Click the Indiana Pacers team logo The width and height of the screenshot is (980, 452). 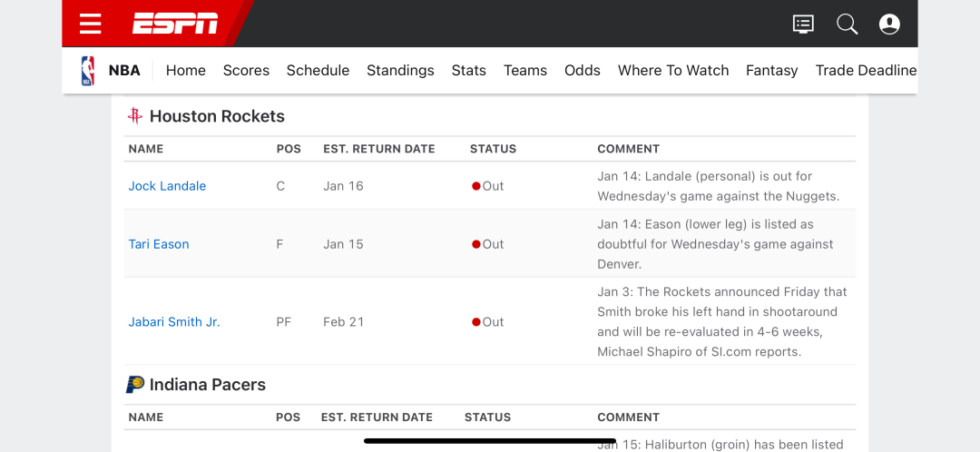[x=135, y=385]
